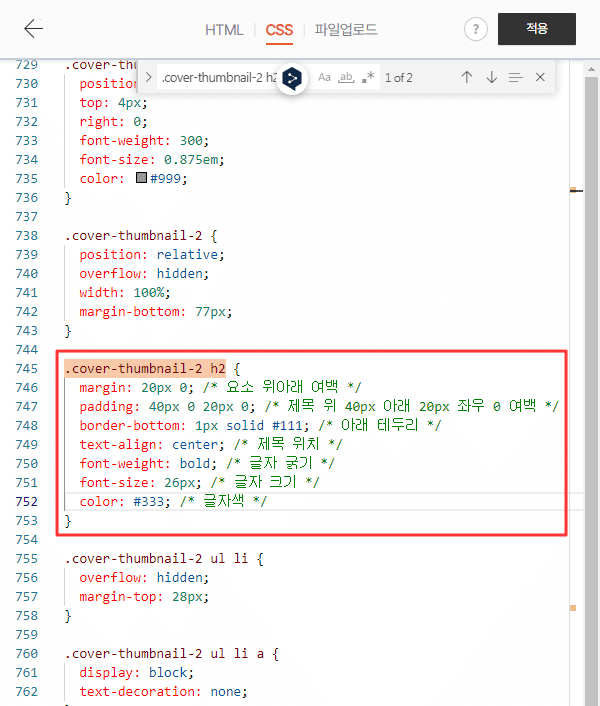Image resolution: width=600 pixels, height=706 pixels.
Task: Click the '/* 아래 테두리 */' comment
Action: (x=380, y=425)
